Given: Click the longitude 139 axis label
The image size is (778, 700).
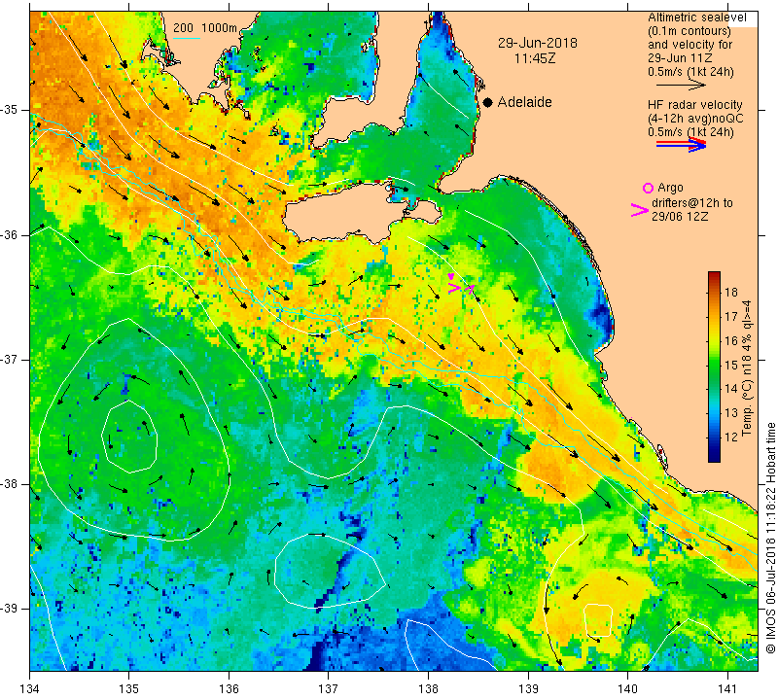Looking at the screenshot, I should tap(528, 688).
